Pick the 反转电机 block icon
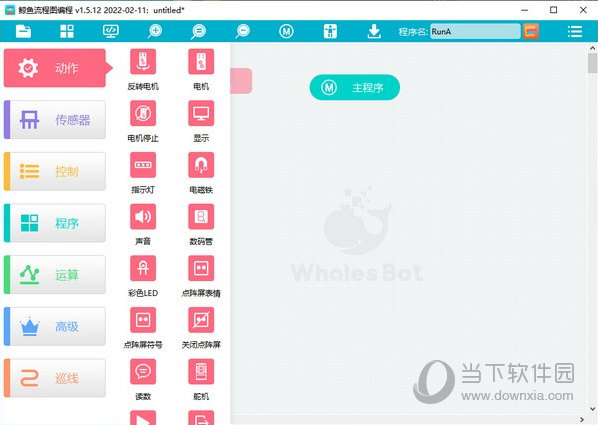This screenshot has height=425, width=598. (143, 62)
